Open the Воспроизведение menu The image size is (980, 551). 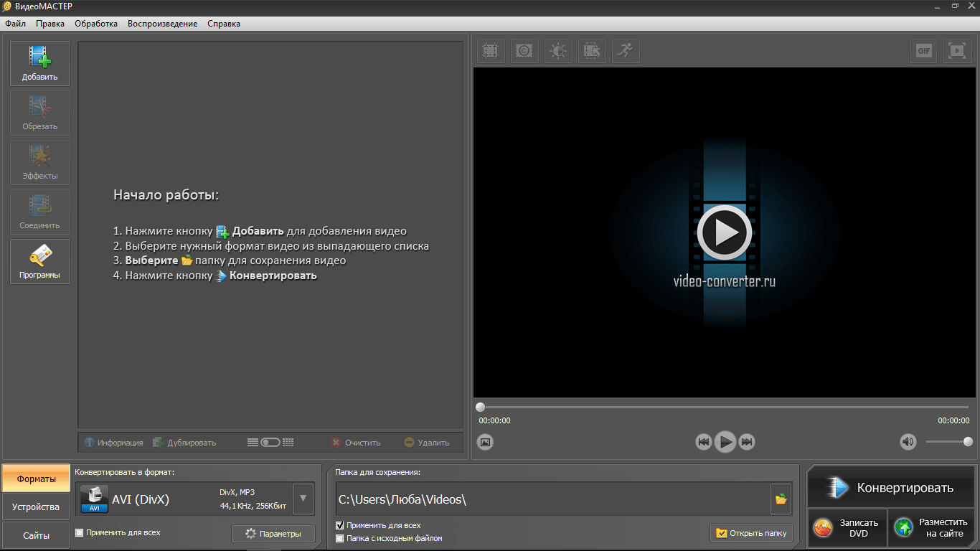(163, 24)
